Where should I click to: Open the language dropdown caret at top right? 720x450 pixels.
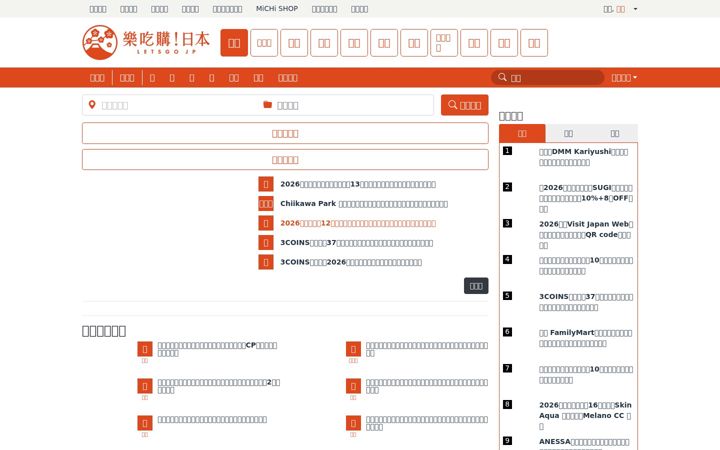coord(636,9)
